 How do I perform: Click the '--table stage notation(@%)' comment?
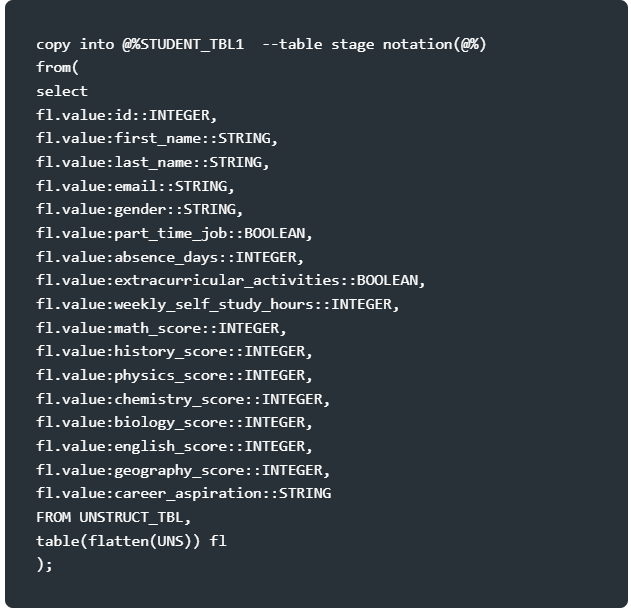tap(374, 44)
